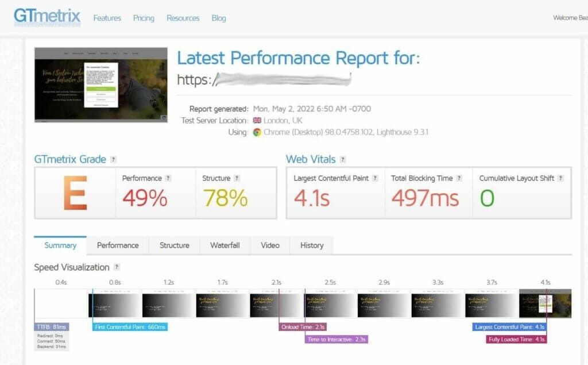Click the Welcome text in the header

point(570,18)
